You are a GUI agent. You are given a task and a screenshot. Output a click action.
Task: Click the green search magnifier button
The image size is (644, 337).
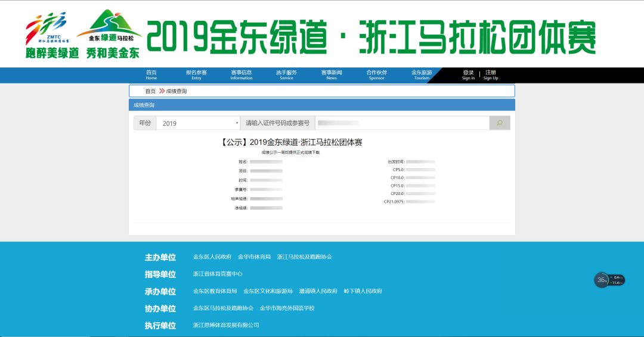click(x=500, y=123)
